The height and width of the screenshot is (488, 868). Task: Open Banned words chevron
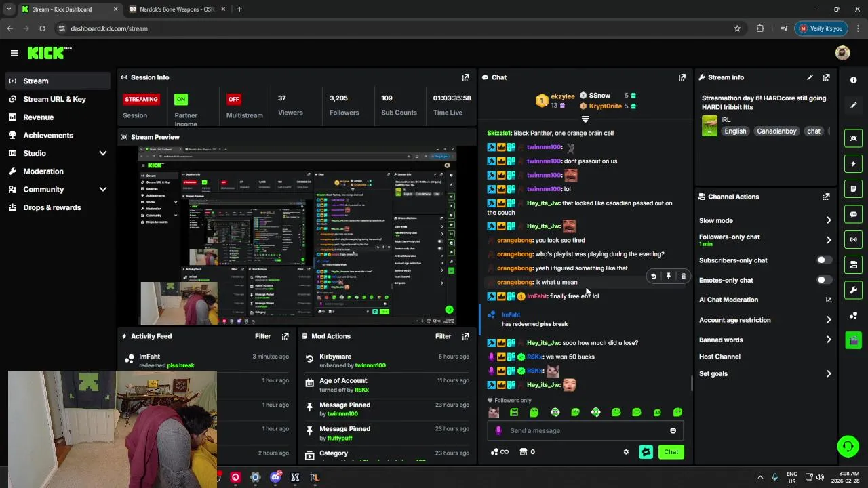pyautogui.click(x=828, y=340)
